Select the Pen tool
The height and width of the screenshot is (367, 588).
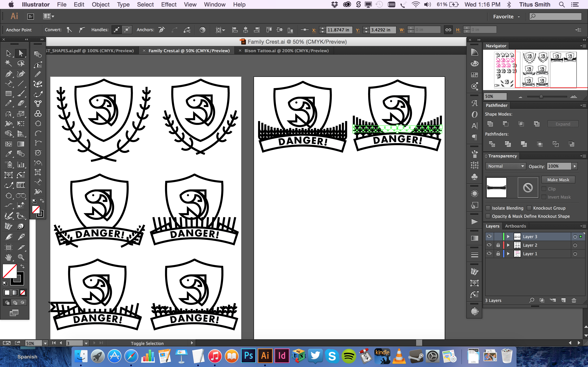pyautogui.click(x=9, y=74)
